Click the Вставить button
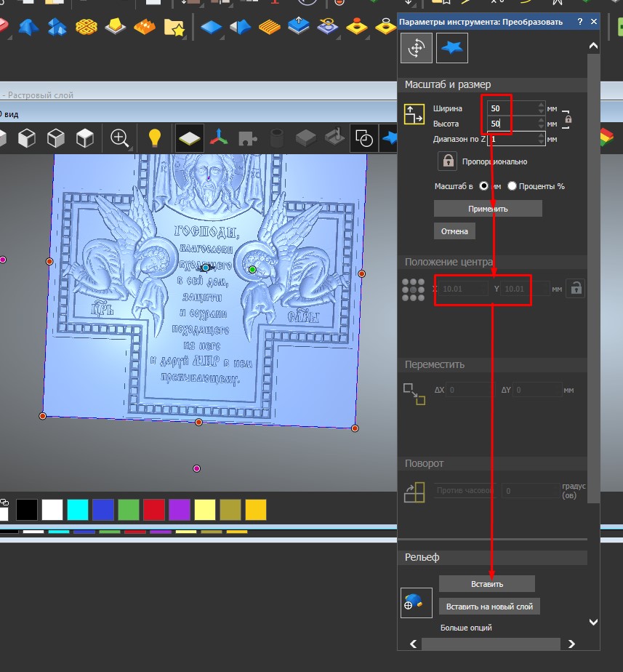Screen dimensions: 623x672 pos(487,584)
